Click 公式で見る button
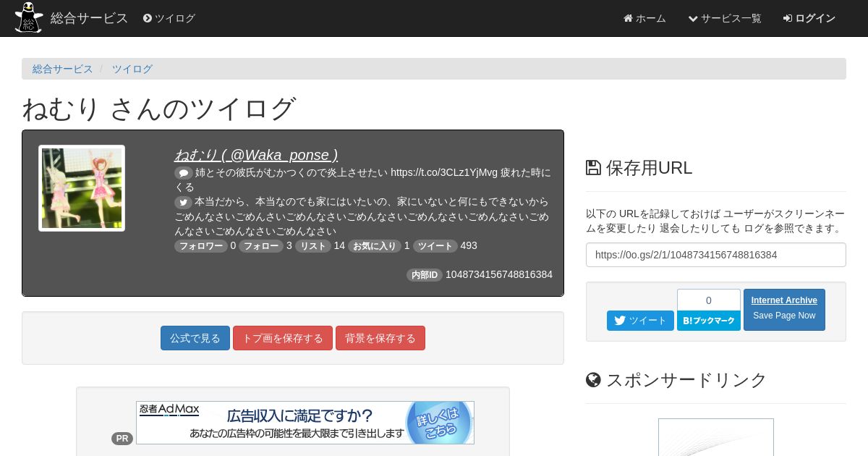Viewport: 868px width, 456px height. (x=195, y=338)
